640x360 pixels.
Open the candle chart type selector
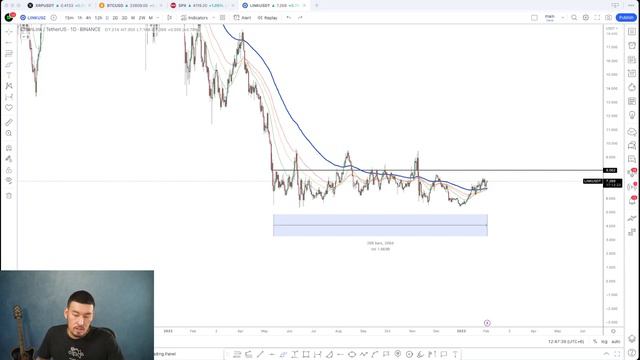pos(169,18)
